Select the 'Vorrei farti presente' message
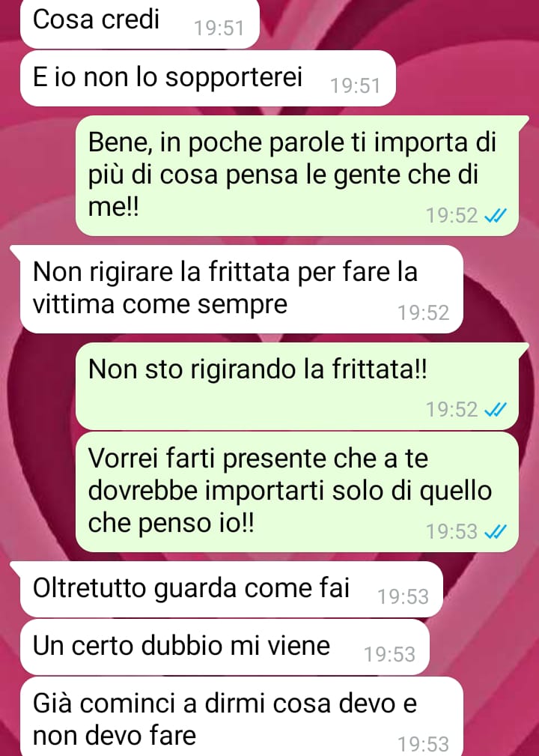This screenshot has width=539, height=756. tap(297, 492)
